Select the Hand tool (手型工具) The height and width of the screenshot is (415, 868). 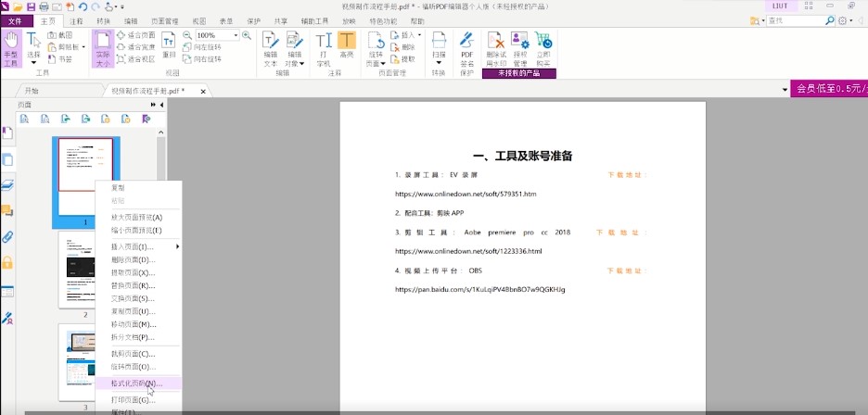click(11, 49)
